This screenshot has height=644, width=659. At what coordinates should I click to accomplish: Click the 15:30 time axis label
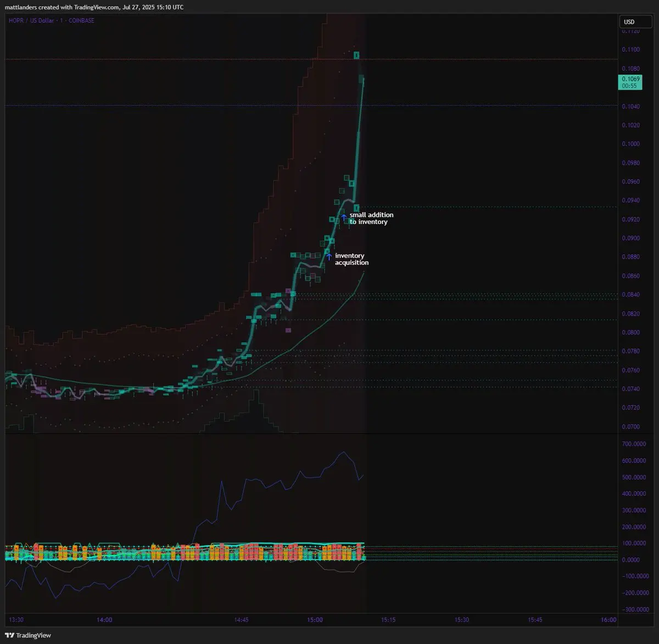[462, 620]
